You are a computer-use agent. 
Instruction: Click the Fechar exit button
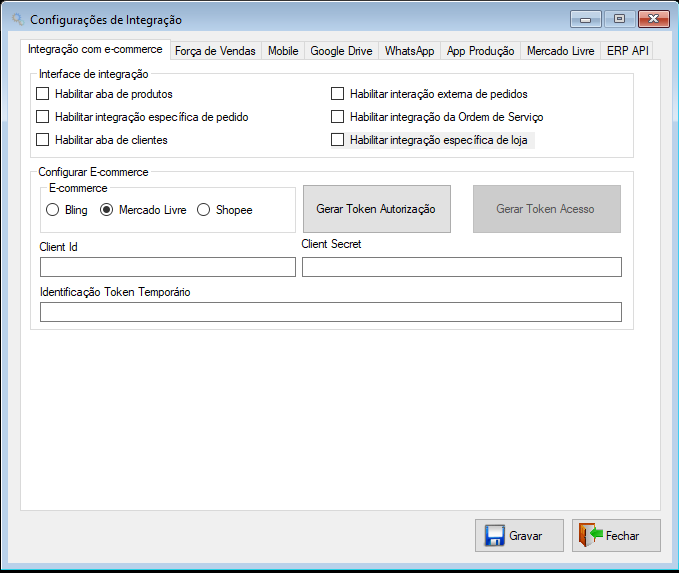[x=616, y=535]
